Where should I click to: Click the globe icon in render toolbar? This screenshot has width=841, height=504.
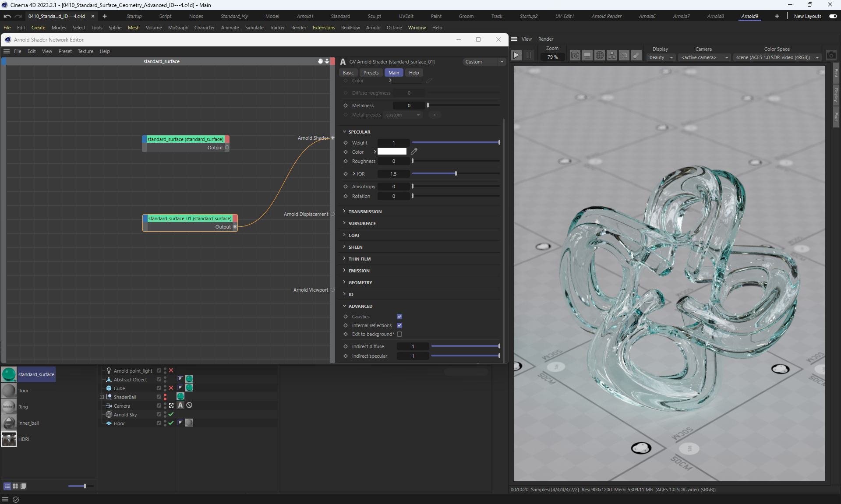tap(600, 56)
